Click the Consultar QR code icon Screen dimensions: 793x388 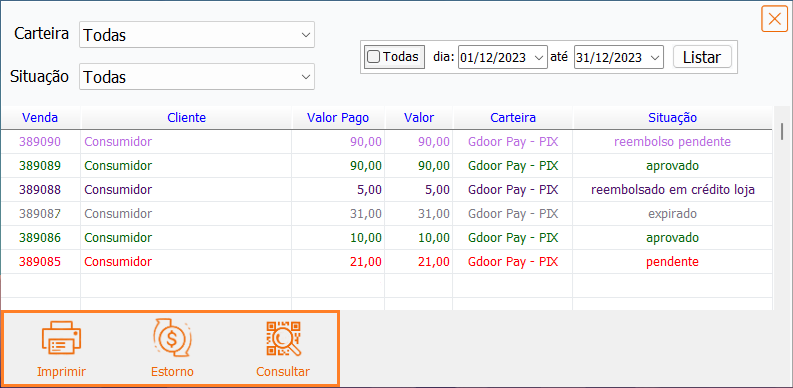point(283,338)
